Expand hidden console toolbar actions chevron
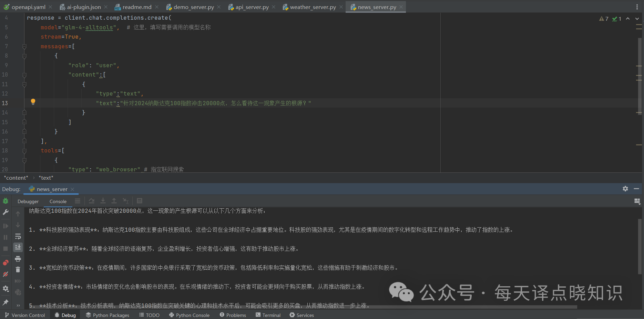Screen dimensions: 644x319 tap(18, 305)
